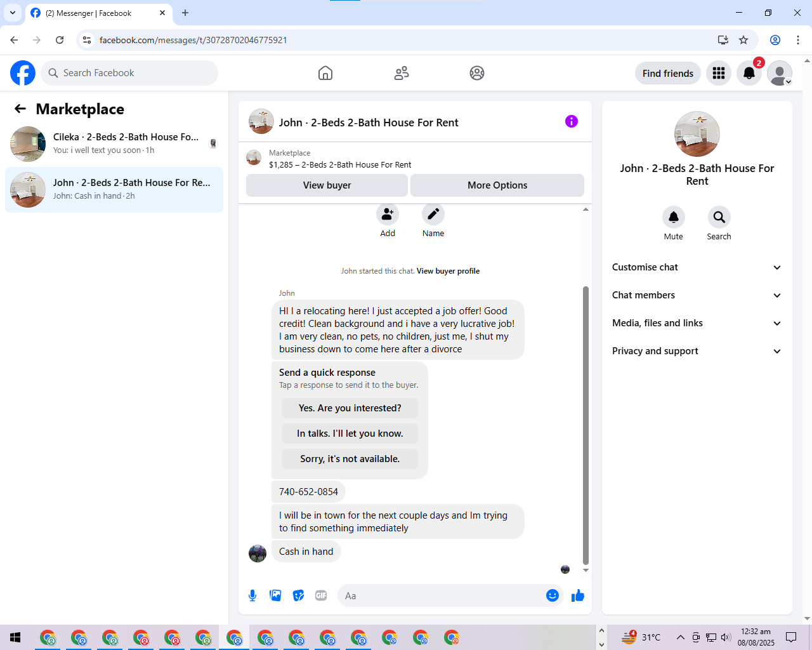Choose a sticker icon
The image size is (812, 650).
point(298,595)
